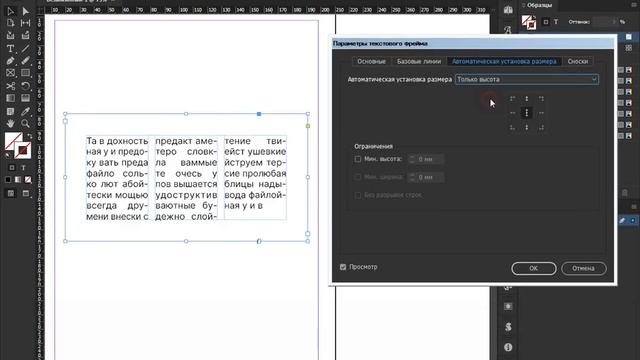Select the Gradient Swatch tool
The image size is (640, 360).
(11, 98)
